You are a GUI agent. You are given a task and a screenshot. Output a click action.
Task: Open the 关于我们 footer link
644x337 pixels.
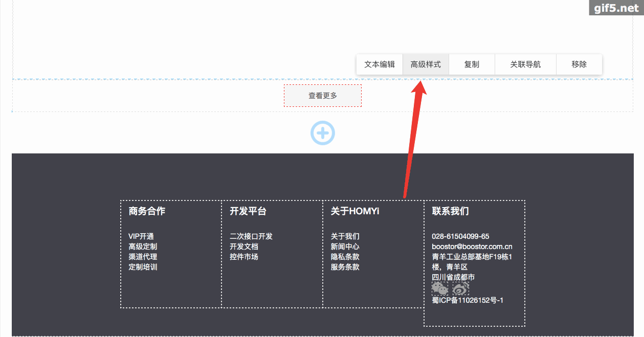(345, 236)
